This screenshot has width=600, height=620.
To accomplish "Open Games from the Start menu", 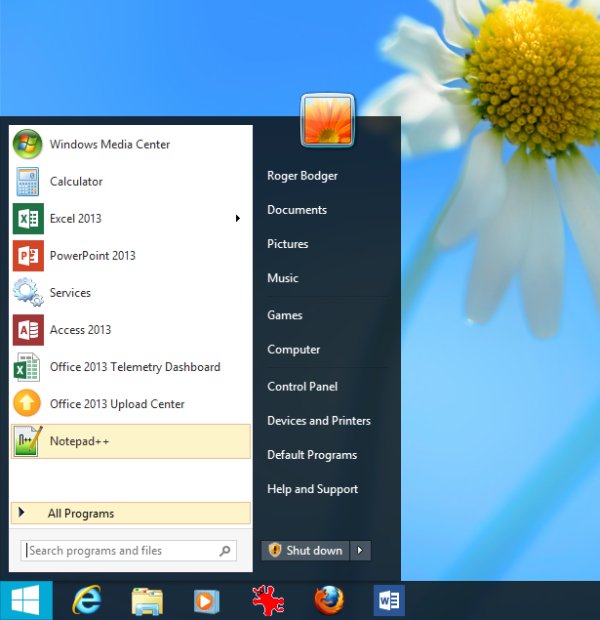I will pyautogui.click(x=285, y=315).
